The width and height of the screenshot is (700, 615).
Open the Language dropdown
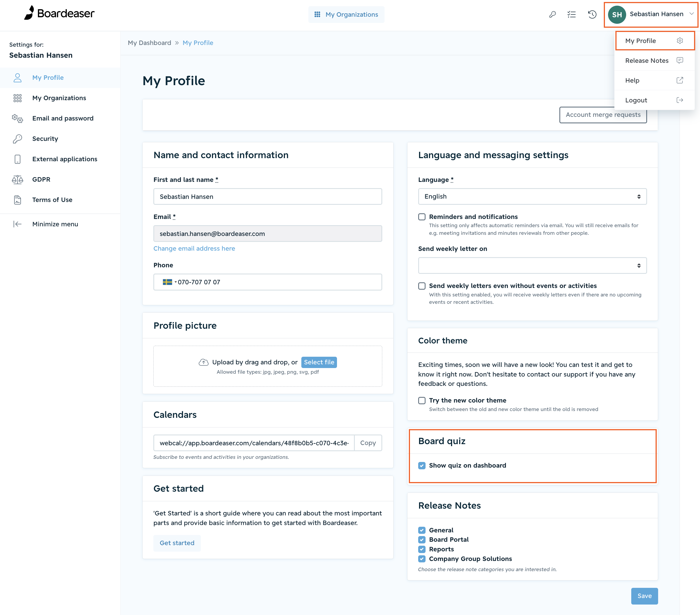point(532,197)
